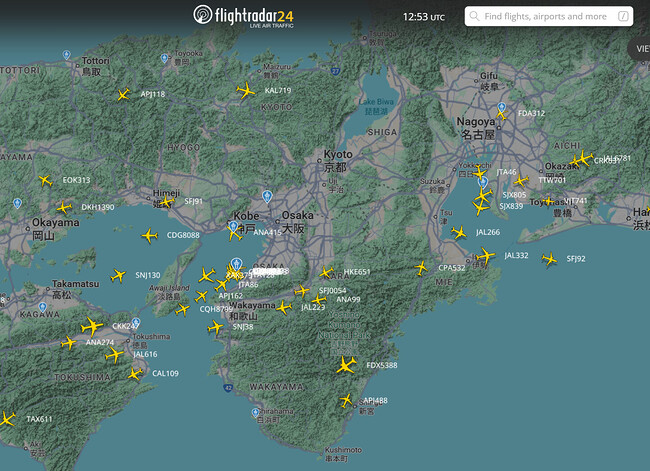Select the FDX5388 aircraft icon

point(348,365)
